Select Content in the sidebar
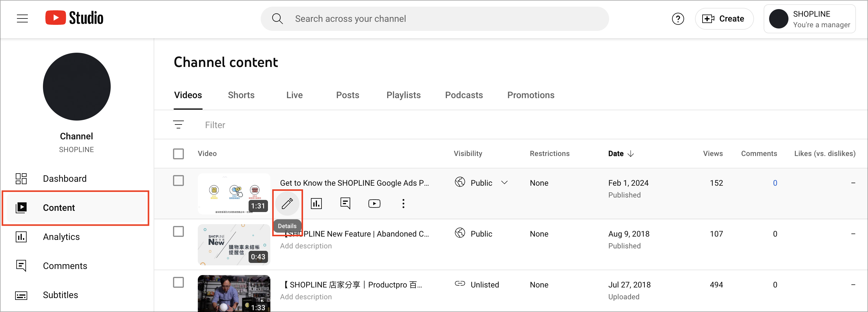 coord(77,208)
